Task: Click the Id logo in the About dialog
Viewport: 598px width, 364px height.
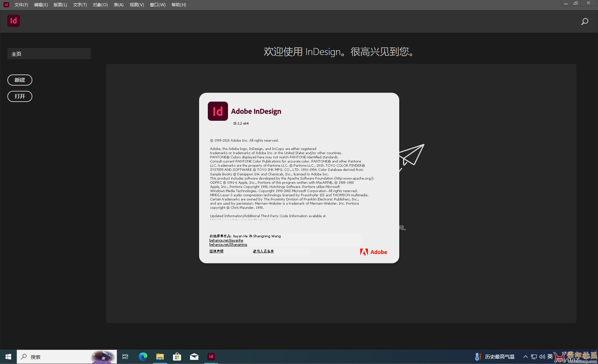Action: 218,111
